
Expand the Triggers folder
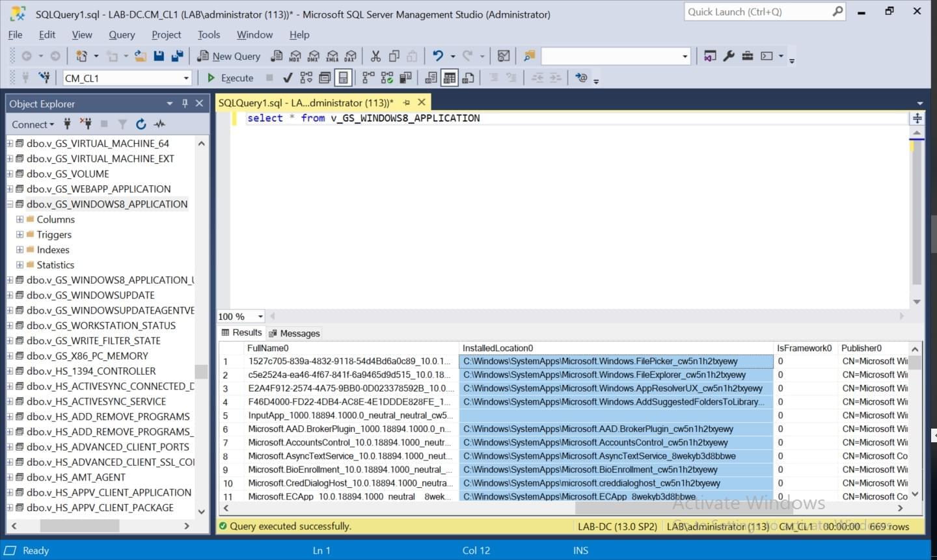point(20,234)
